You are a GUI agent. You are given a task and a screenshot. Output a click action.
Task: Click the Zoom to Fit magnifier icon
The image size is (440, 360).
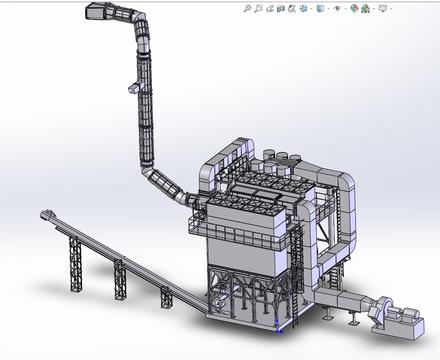247,9
